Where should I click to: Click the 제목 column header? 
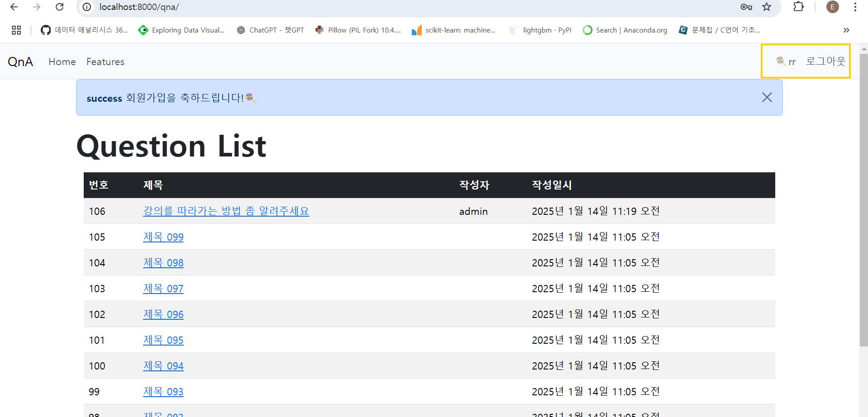pyautogui.click(x=153, y=185)
